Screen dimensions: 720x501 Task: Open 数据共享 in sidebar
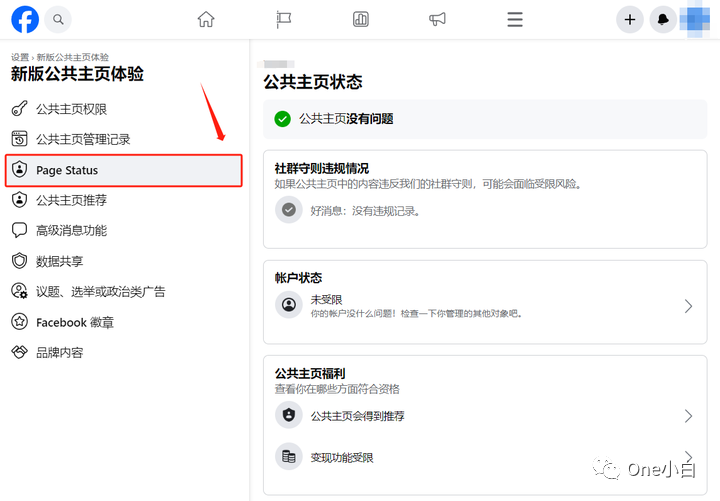click(x=124, y=261)
